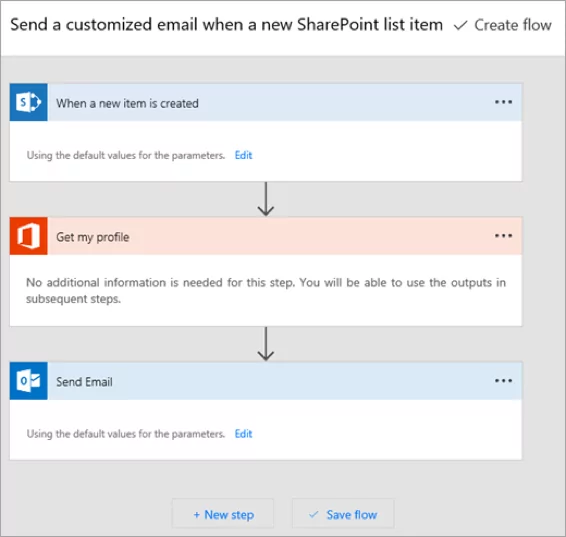Viewport: 566px width, 537px height.
Task: Click the SharePoint icon on the trigger card
Action: point(29,102)
